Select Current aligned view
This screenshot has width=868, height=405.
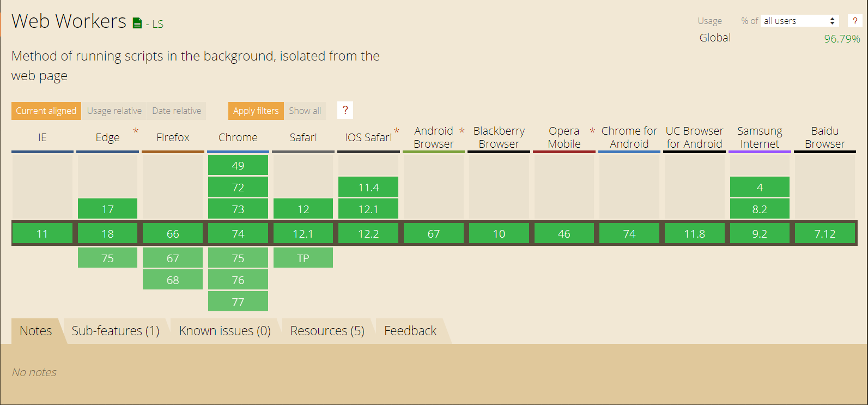coord(46,111)
